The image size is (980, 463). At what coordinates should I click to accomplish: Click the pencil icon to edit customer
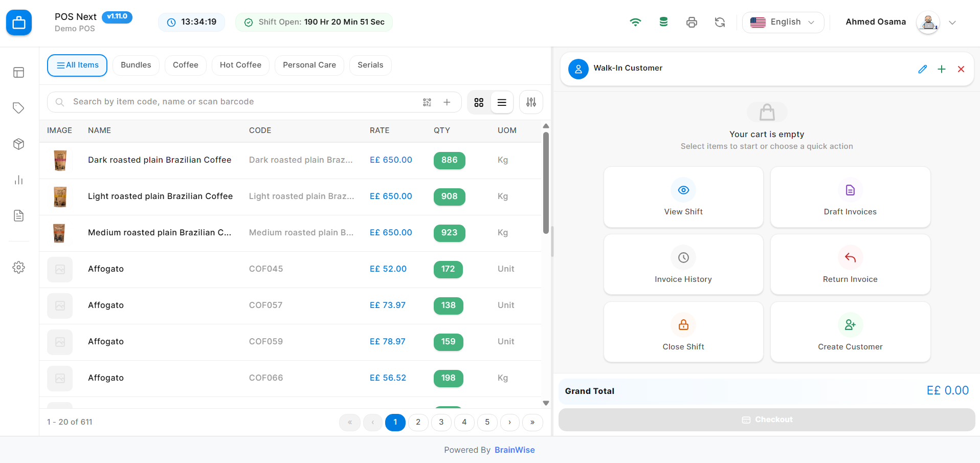click(922, 69)
